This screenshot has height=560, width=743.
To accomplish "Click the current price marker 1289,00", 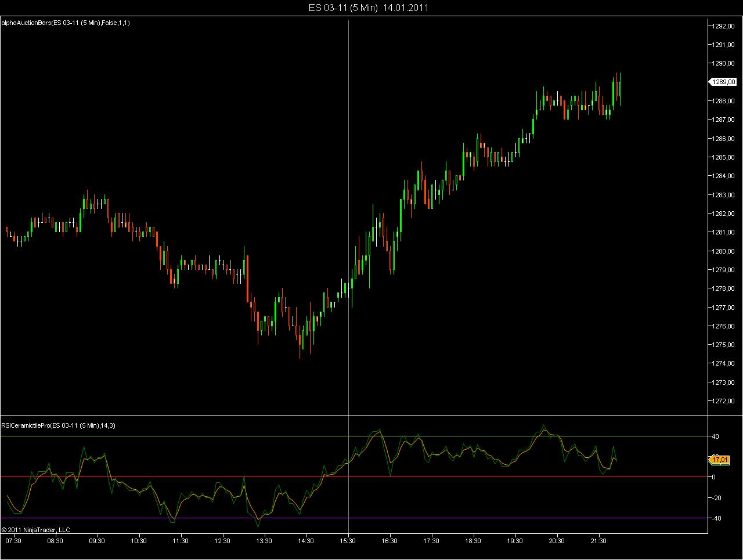I will click(x=724, y=82).
